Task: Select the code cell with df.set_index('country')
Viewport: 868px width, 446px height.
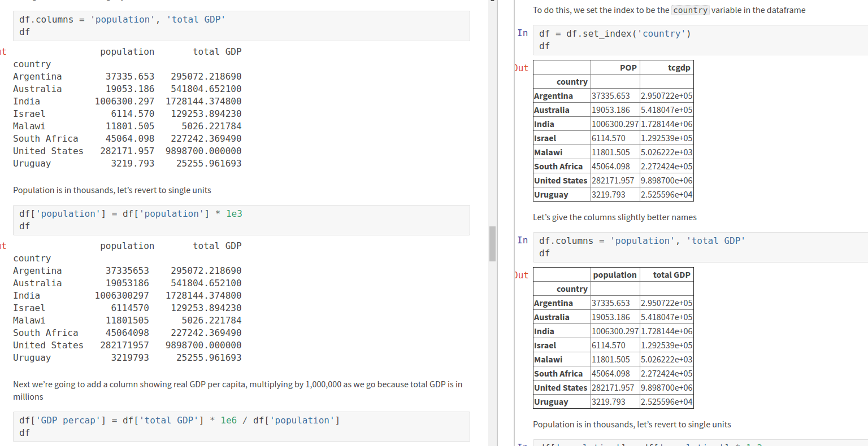Action: [622, 40]
